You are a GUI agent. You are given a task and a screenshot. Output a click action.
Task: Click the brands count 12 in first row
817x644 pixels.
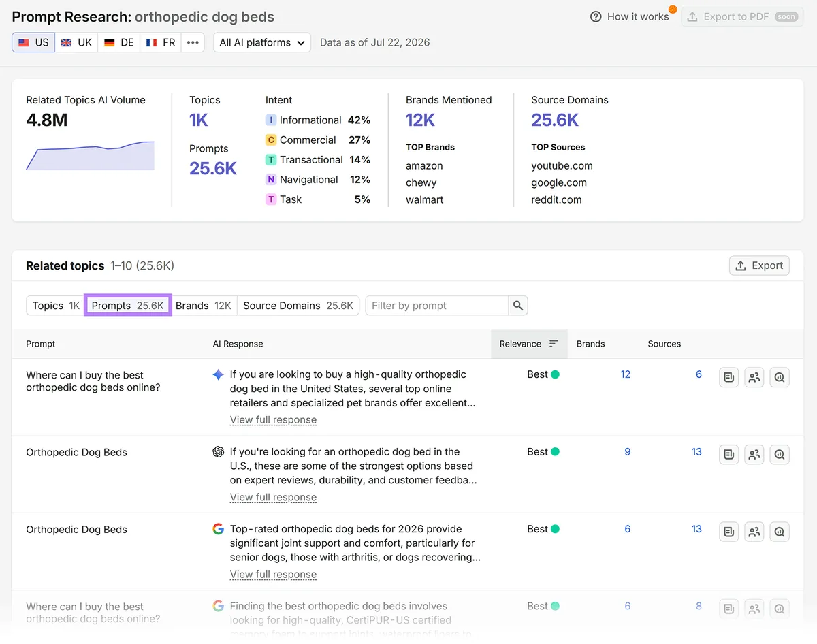[x=626, y=374]
